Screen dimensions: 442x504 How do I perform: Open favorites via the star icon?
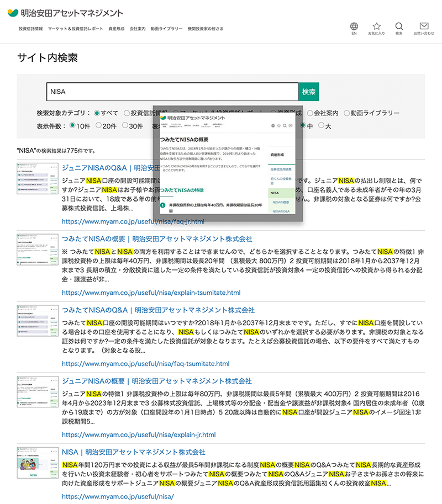point(376,29)
